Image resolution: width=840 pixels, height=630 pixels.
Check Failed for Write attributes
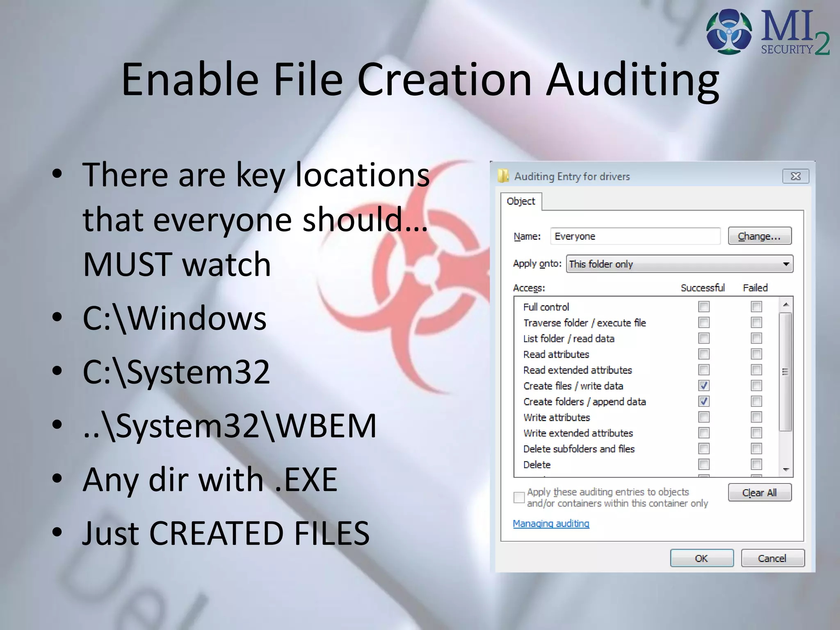(756, 417)
